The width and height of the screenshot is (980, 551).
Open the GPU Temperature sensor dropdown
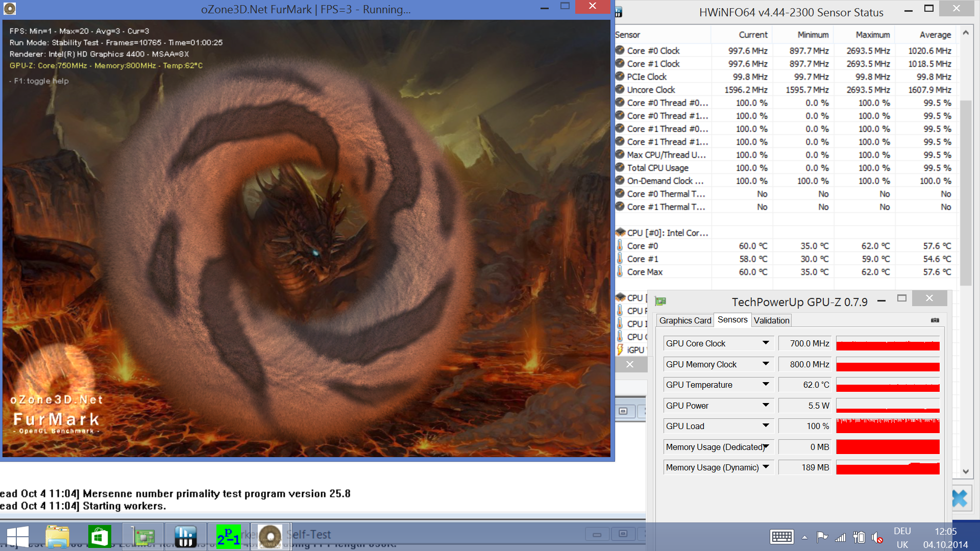pos(766,385)
